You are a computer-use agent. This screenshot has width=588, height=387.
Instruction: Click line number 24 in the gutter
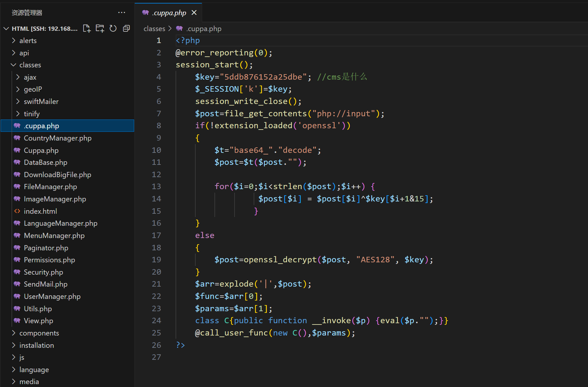tap(156, 321)
